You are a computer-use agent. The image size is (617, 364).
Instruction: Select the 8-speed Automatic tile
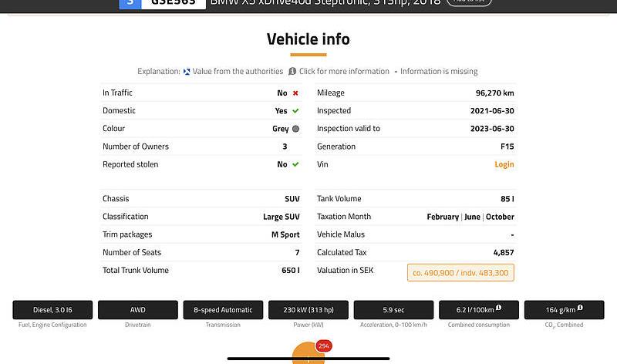223,310
